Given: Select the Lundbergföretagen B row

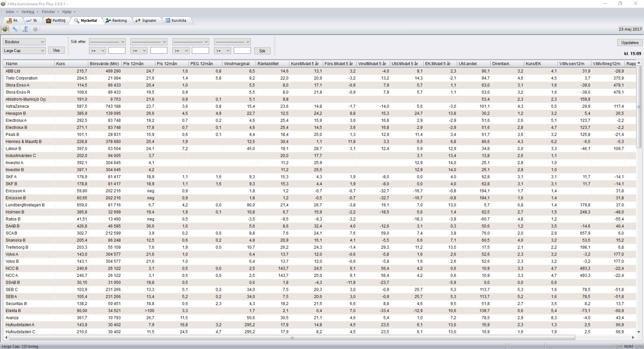Looking at the screenshot, I should click(320, 205).
